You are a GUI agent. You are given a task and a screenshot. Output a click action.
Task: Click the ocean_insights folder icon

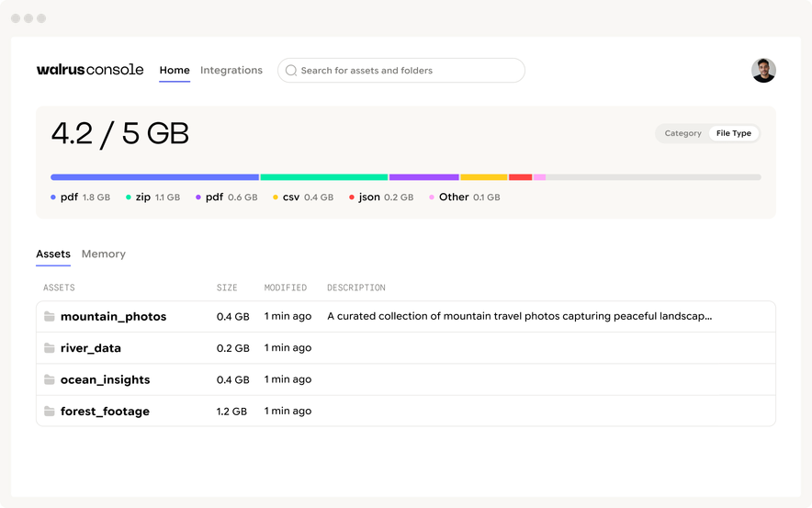[50, 379]
